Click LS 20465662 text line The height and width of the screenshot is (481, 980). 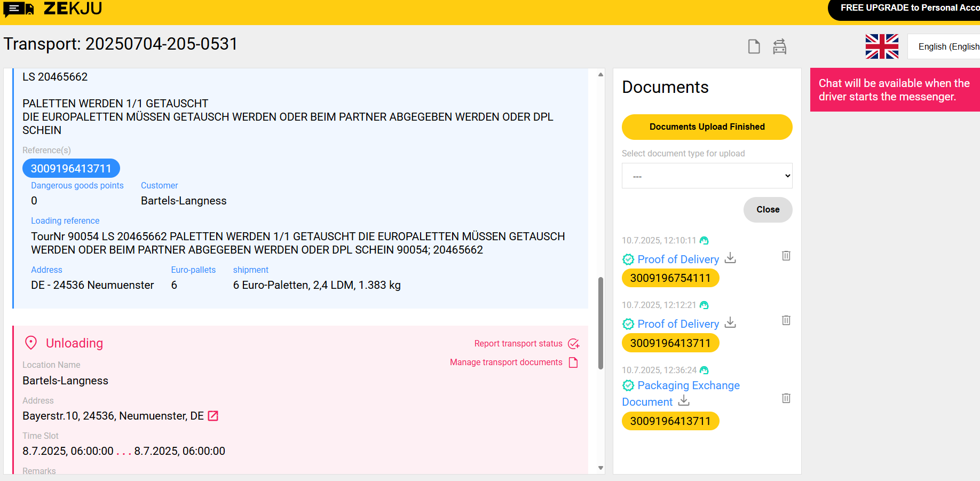coord(55,77)
